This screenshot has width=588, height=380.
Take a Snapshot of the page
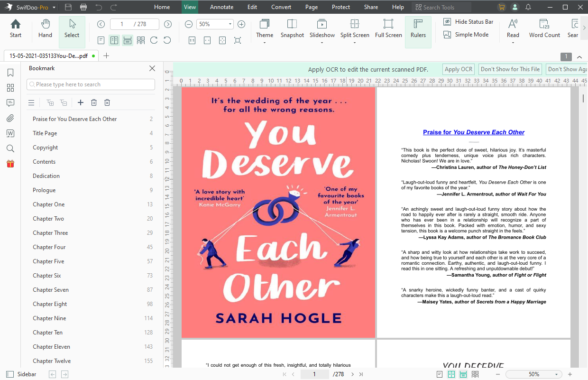[292, 29]
